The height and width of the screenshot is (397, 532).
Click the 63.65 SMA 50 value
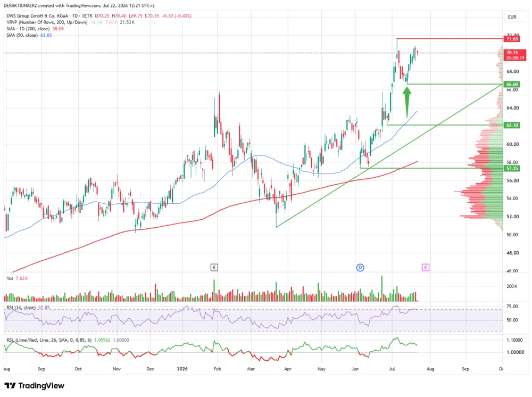click(46, 35)
